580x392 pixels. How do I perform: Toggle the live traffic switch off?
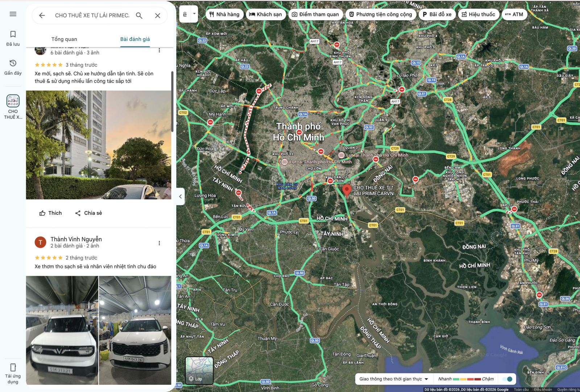coord(507,379)
